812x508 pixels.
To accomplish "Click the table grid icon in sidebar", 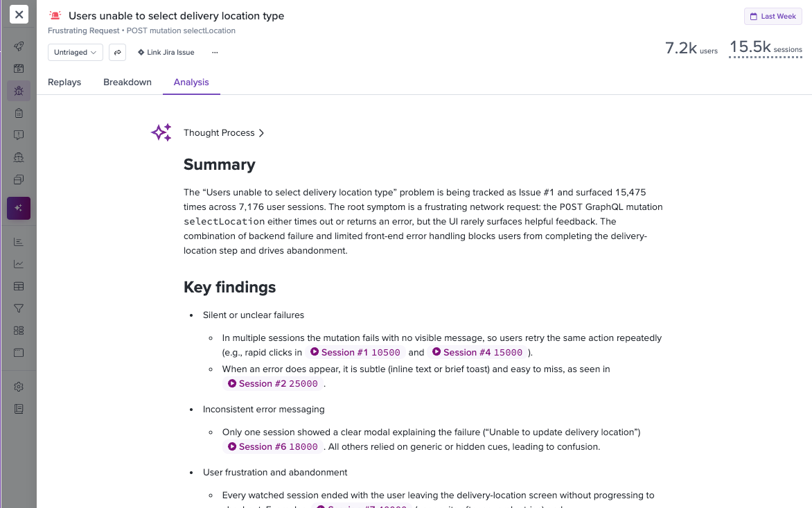I will tap(18, 286).
